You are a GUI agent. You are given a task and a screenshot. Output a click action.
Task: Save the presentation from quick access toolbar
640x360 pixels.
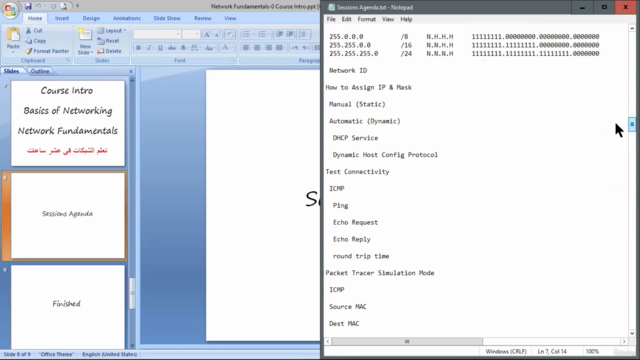tap(28, 6)
